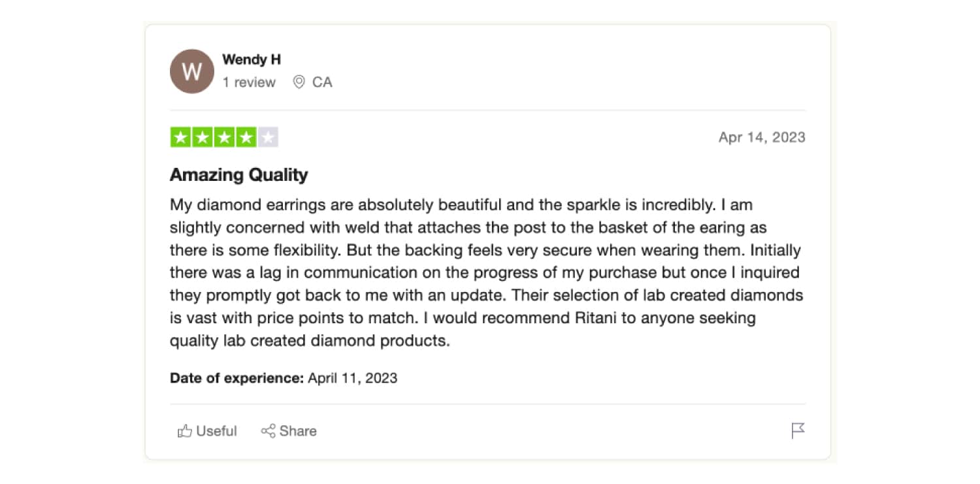This screenshot has height=484, width=980.
Task: Click the thumbs-up Useful icon
Action: click(186, 430)
